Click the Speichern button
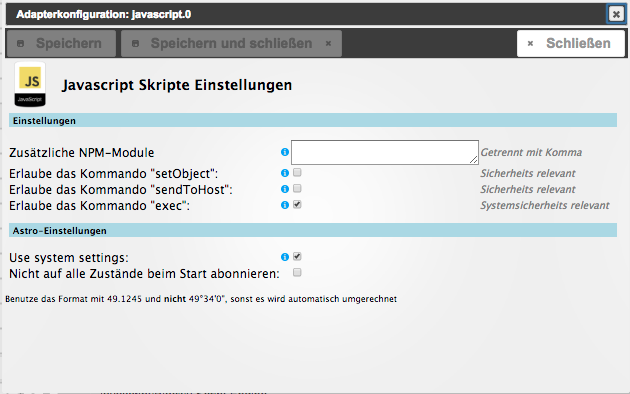The height and width of the screenshot is (394, 630). click(x=61, y=43)
